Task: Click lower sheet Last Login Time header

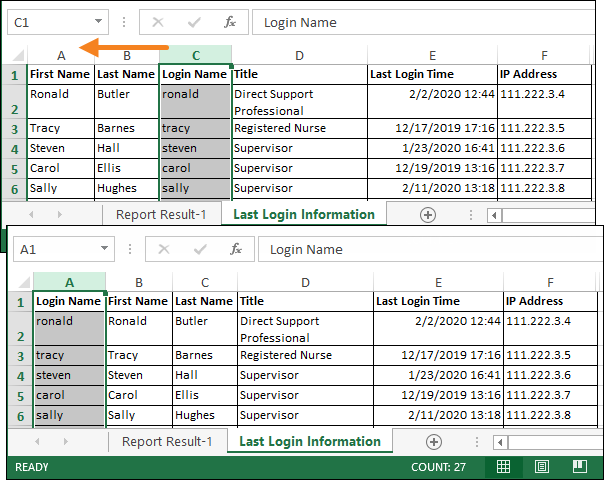Action: point(438,301)
